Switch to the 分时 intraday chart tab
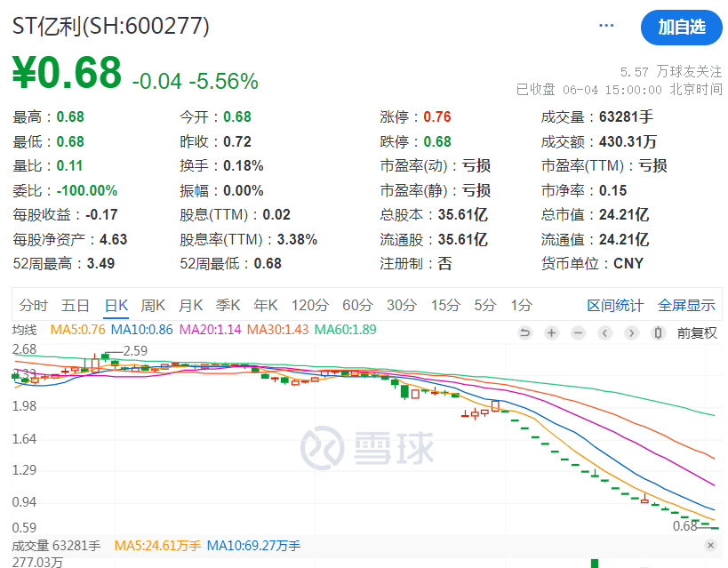 pos(34,306)
